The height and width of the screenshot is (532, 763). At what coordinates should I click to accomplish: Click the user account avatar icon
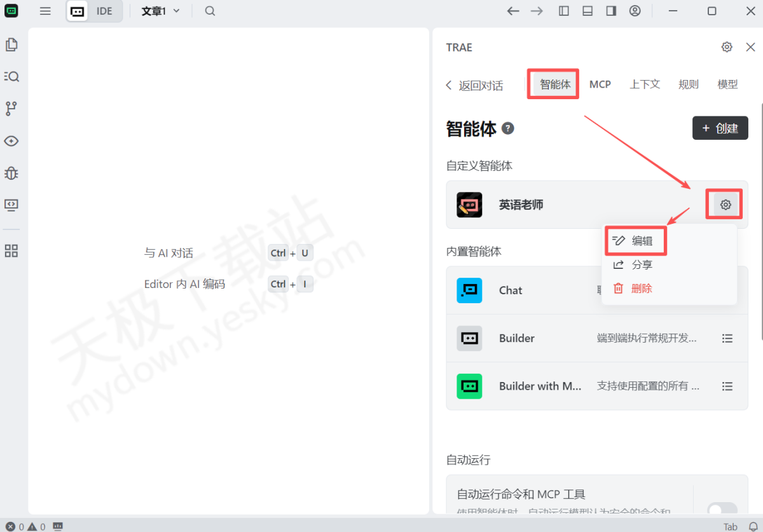[x=635, y=11]
